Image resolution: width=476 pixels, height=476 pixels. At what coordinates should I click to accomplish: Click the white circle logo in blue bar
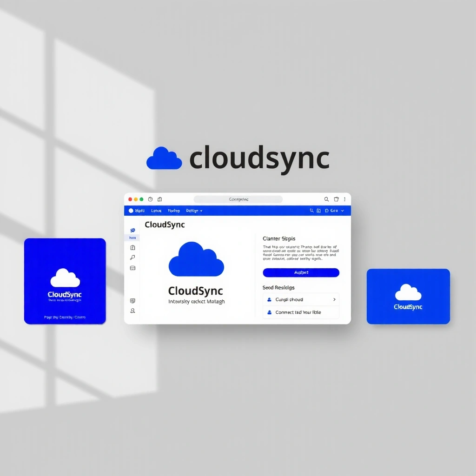131,211
